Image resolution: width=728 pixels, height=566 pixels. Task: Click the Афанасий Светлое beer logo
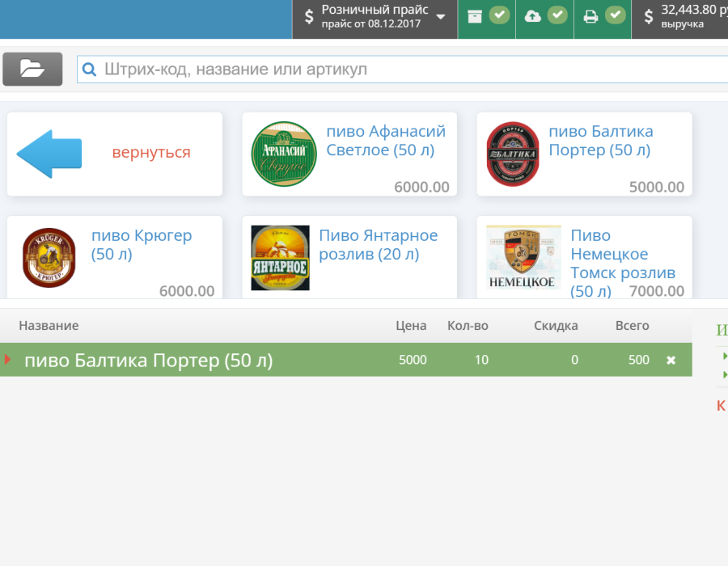coord(284,154)
